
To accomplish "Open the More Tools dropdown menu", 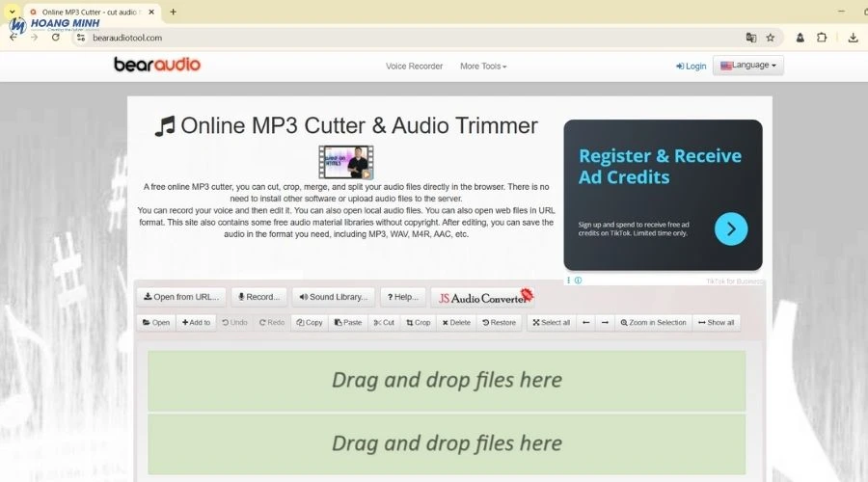I will pos(483,67).
